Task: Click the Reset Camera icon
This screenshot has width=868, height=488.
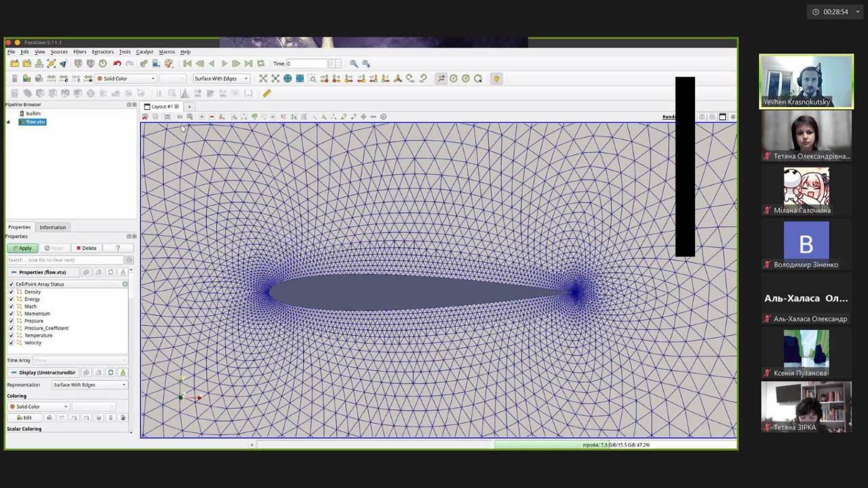Action: pos(263,79)
